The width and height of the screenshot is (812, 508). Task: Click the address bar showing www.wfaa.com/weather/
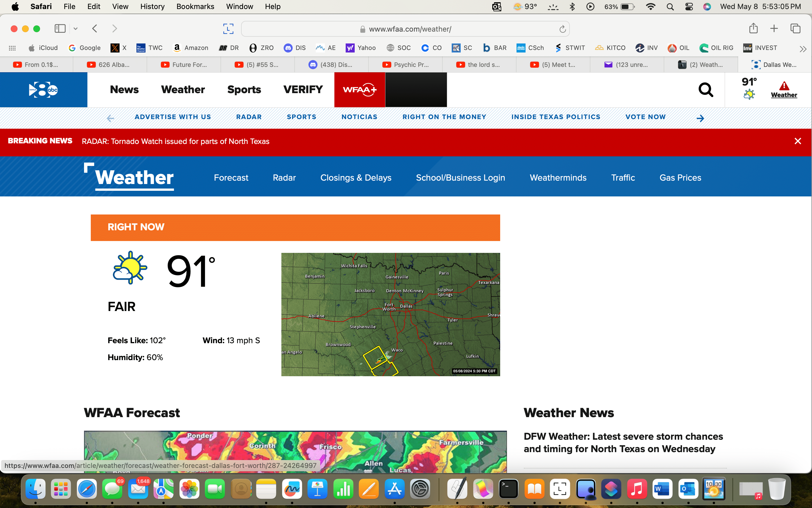(405, 29)
